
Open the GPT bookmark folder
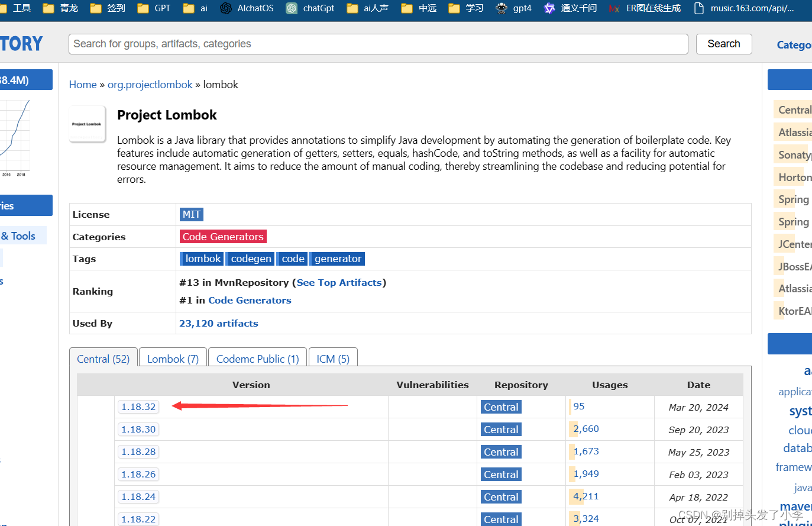(154, 8)
